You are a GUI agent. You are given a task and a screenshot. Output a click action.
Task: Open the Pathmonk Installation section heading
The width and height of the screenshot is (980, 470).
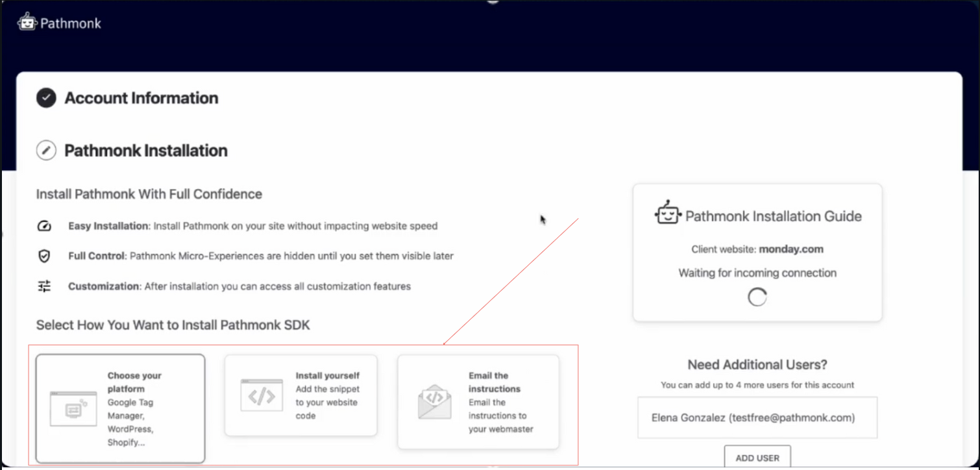click(146, 151)
